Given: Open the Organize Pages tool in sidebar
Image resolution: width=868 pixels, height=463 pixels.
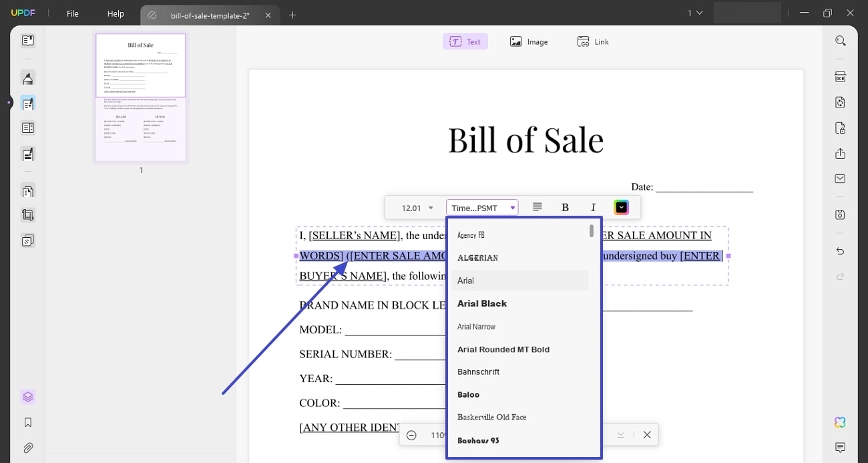Looking at the screenshot, I should [27, 128].
